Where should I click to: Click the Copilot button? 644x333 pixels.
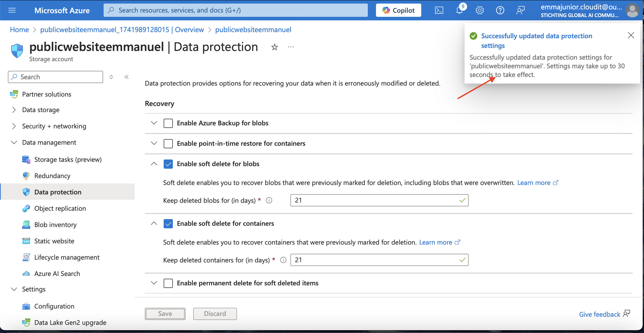pos(398,10)
